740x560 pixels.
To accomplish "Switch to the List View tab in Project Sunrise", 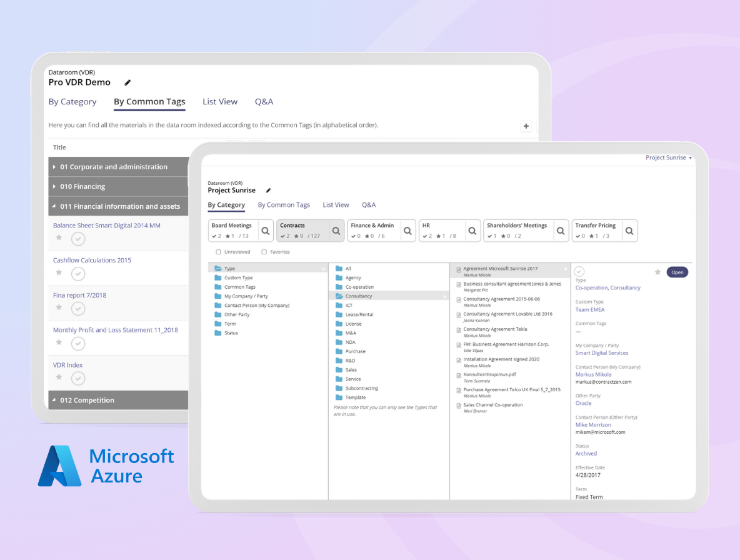I will click(x=336, y=205).
